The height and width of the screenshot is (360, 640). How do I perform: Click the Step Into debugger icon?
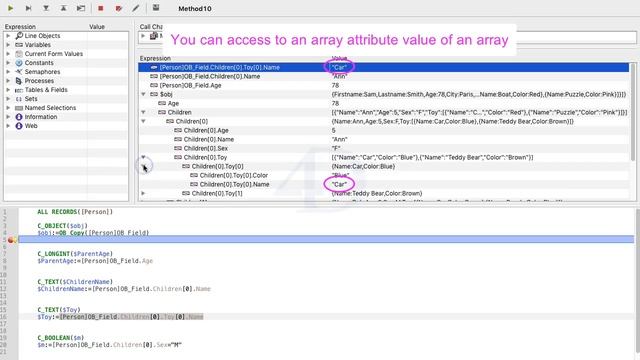pyautogui.click(x=46, y=8)
